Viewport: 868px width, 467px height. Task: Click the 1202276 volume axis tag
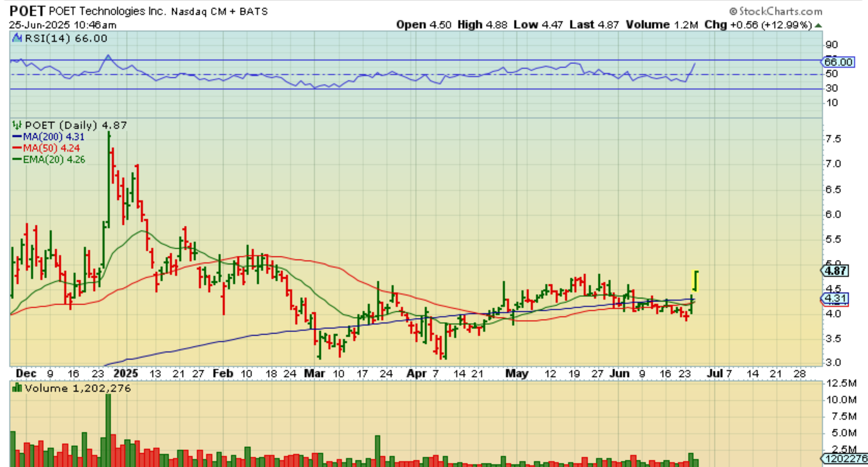(844, 458)
